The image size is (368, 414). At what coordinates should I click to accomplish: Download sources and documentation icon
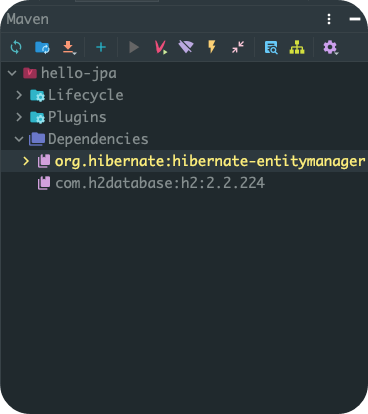coord(69,47)
